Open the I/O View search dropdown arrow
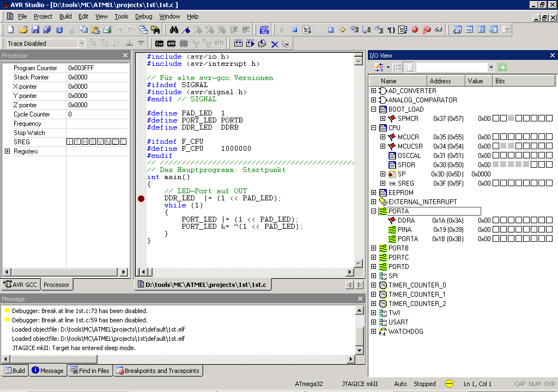Viewport: 558px width, 392px height. click(x=491, y=67)
